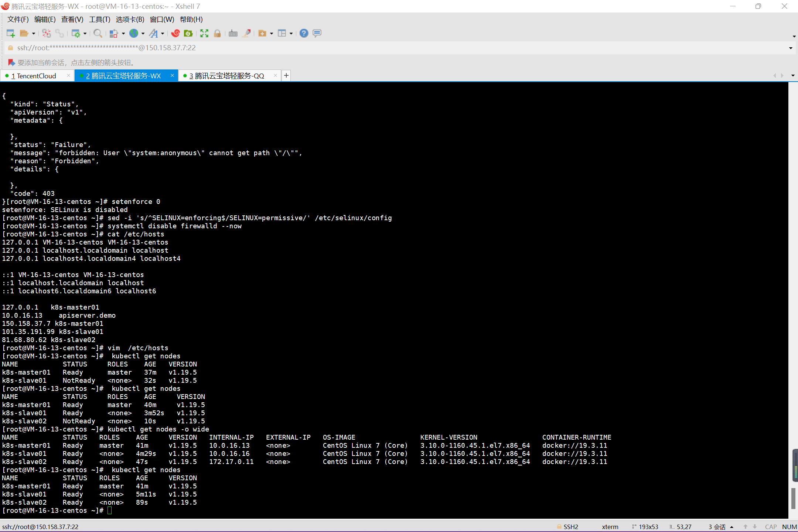This screenshot has height=532, width=798.
Task: Select the Find tool in the toolbar
Action: 98,33
